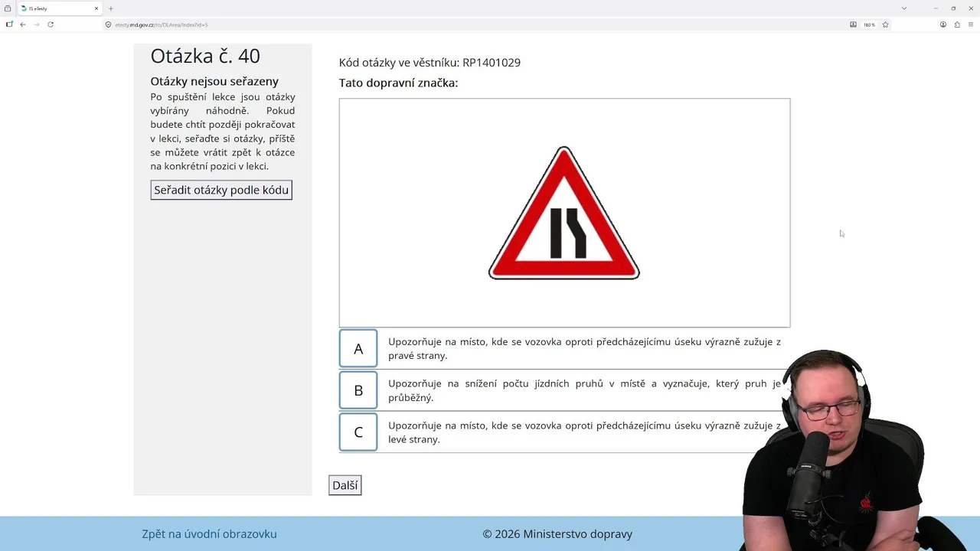Click question code text RP1401029
Screen dimensions: 980x551
click(x=492, y=63)
